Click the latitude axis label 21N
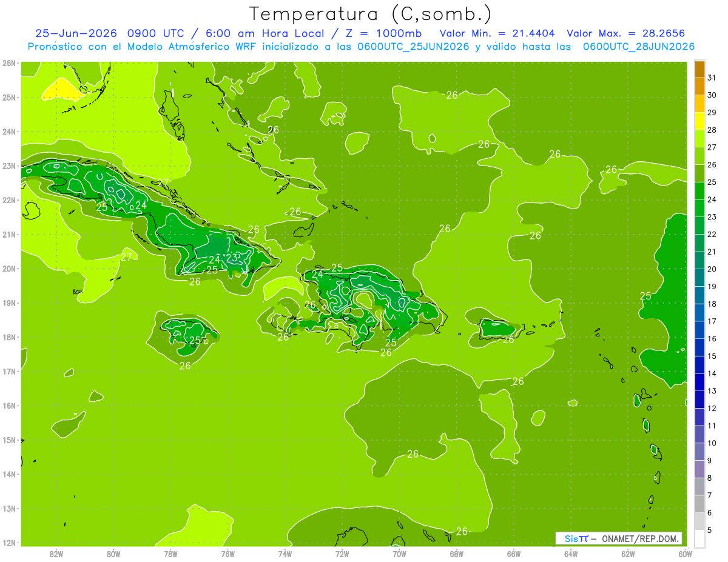This screenshot has width=728, height=562. (x=9, y=234)
